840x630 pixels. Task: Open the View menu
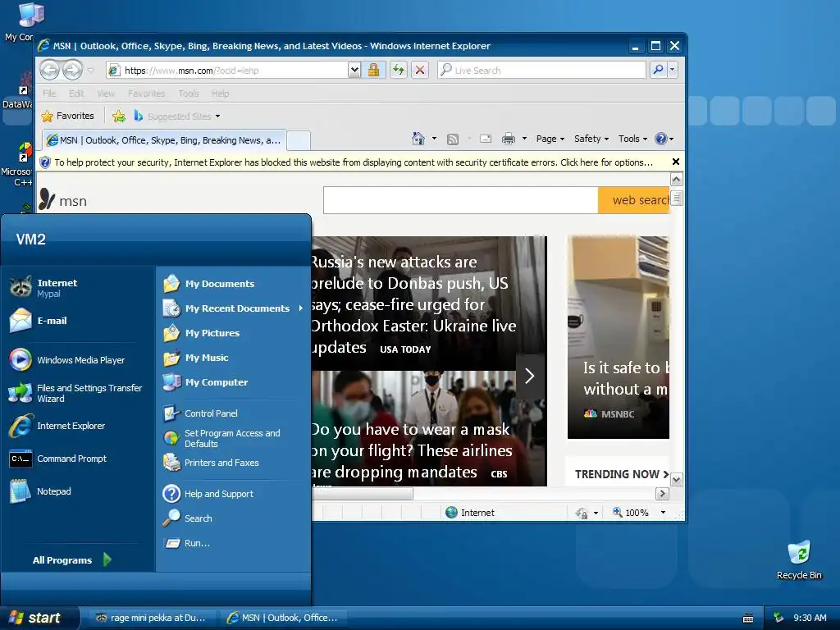[106, 94]
